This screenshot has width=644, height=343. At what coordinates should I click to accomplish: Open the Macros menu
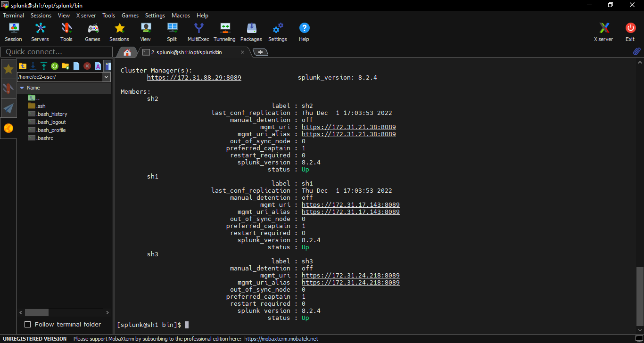click(181, 15)
